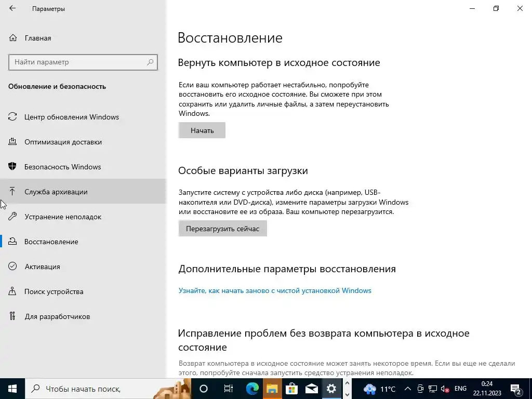Click the Начать reset button
The height and width of the screenshot is (399, 532).
coord(202,130)
